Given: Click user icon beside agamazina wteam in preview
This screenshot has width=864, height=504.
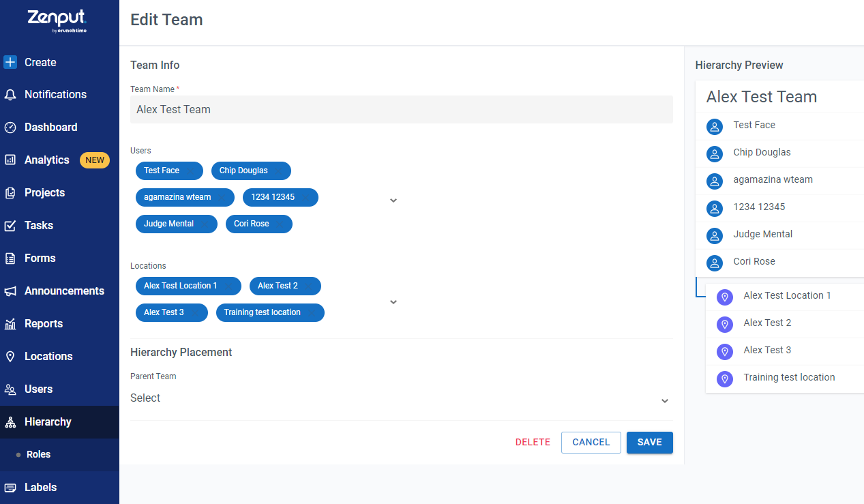Looking at the screenshot, I should coord(715,181).
